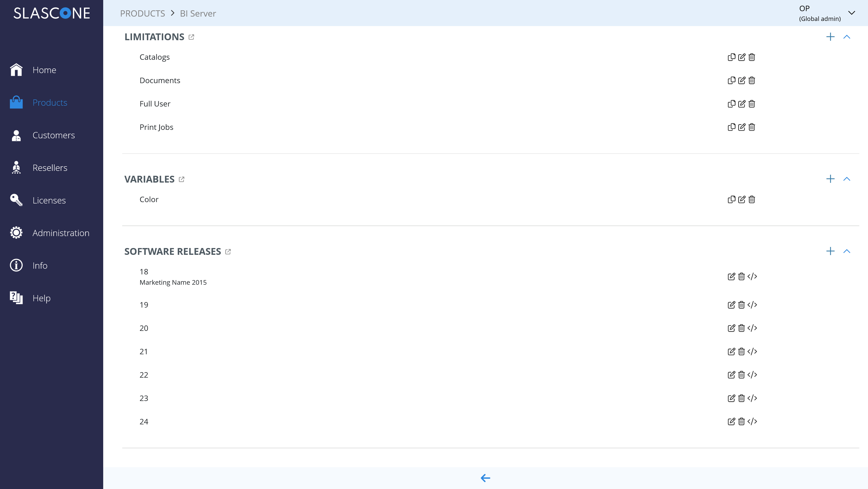
Task: Open code view for release 18
Action: click(x=752, y=277)
